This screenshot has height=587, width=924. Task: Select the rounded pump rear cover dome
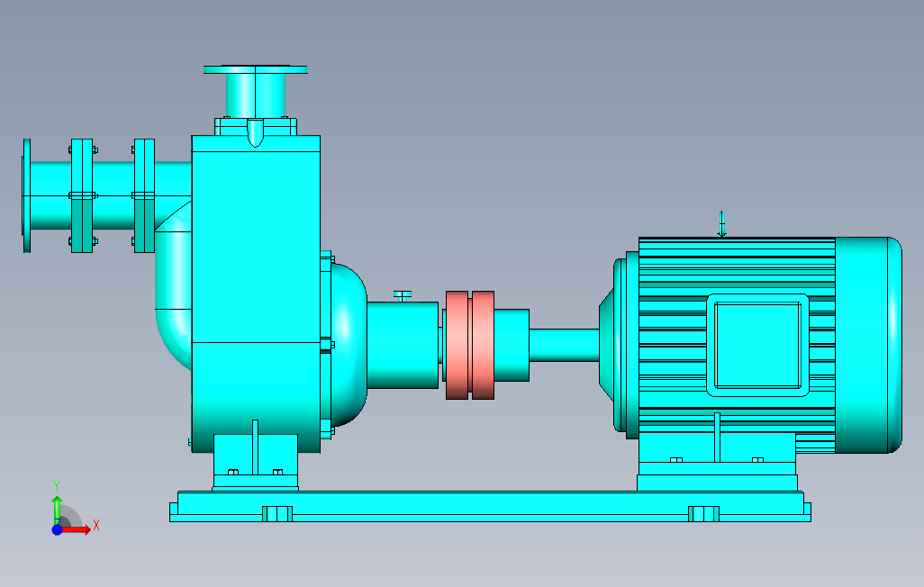tap(349, 346)
